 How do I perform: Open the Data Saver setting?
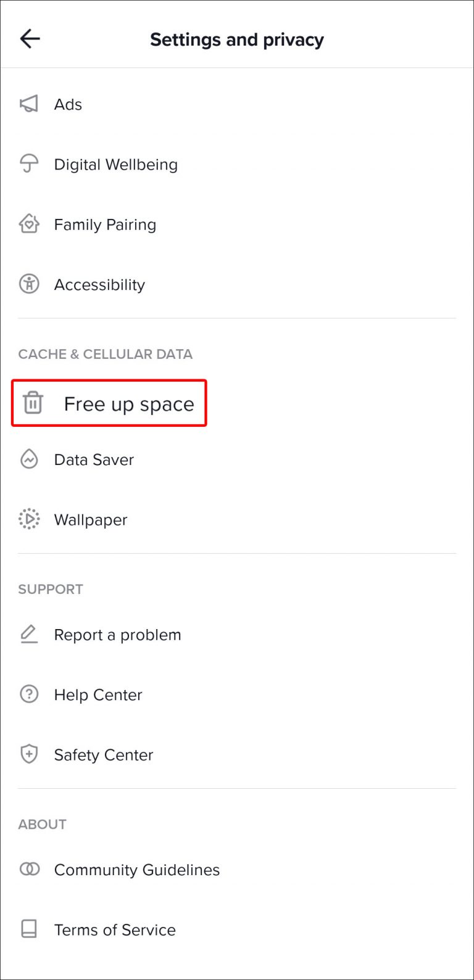tap(237, 459)
